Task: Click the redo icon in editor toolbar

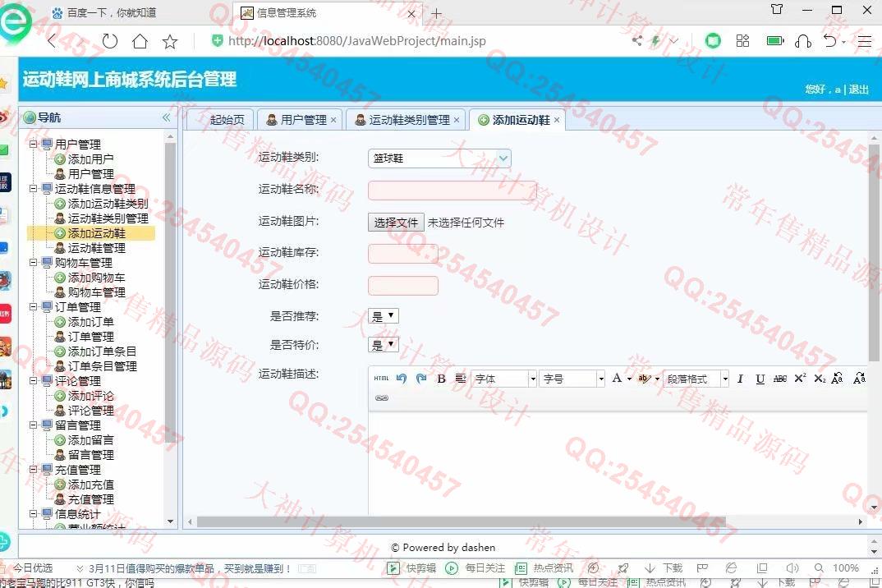Action: coord(421,379)
